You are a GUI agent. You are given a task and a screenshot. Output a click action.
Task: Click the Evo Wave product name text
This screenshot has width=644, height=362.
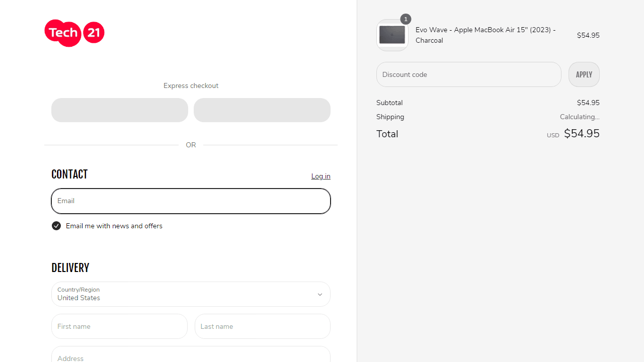click(486, 35)
